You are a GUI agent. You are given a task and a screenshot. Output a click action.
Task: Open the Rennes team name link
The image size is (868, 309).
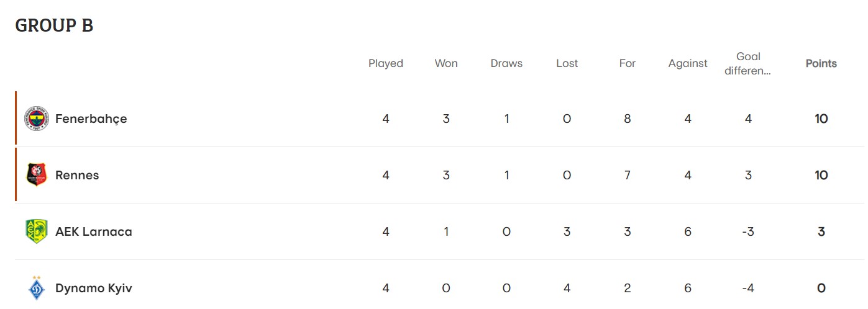77,175
